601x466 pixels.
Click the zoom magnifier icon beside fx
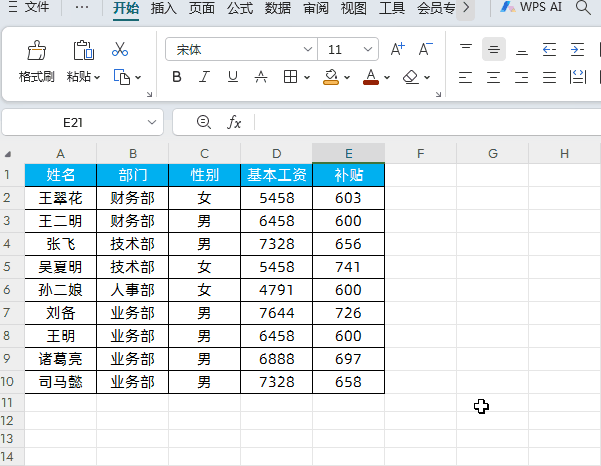tap(204, 122)
